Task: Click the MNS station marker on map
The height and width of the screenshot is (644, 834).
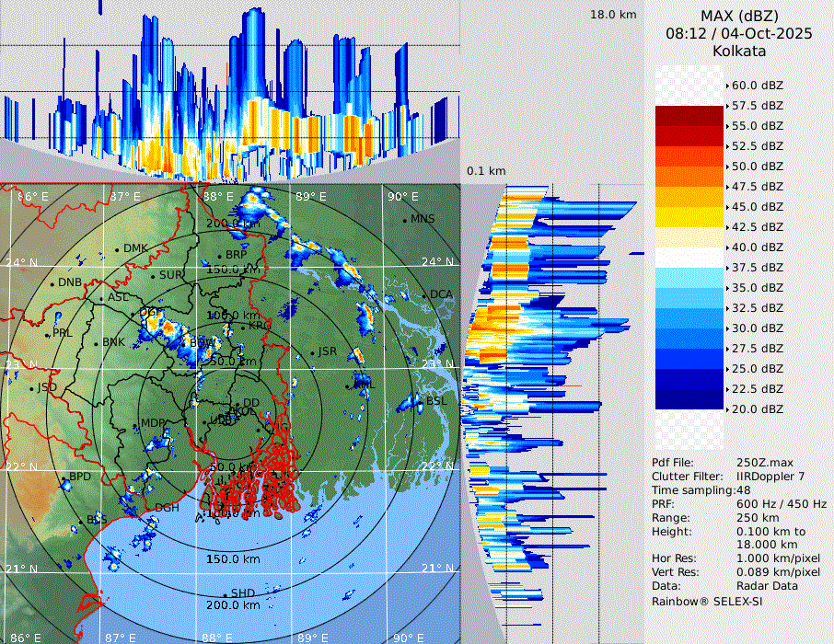Action: pos(405,221)
